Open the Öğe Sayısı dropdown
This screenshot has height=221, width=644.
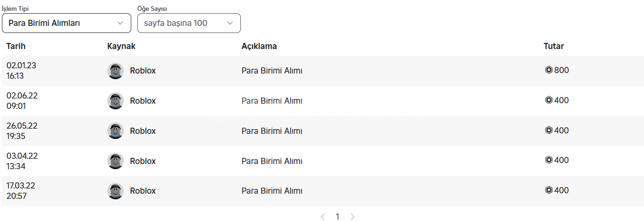click(189, 23)
